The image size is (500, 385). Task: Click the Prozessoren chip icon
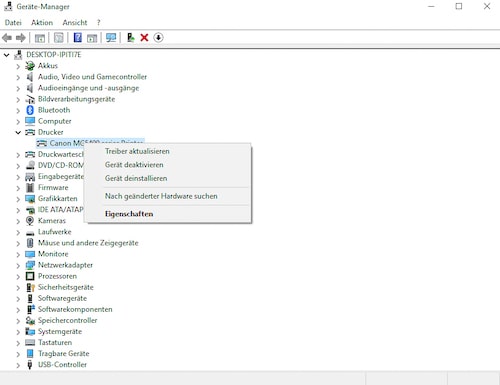tap(30, 276)
